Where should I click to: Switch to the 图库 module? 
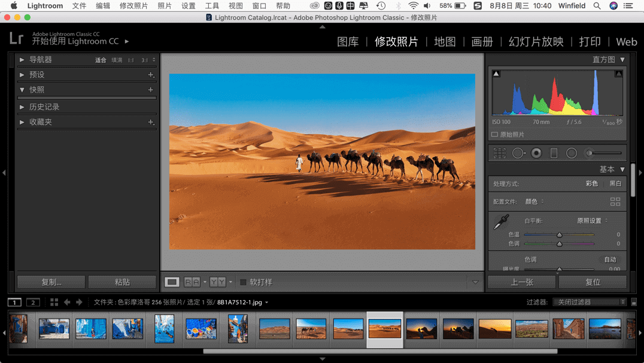point(348,41)
